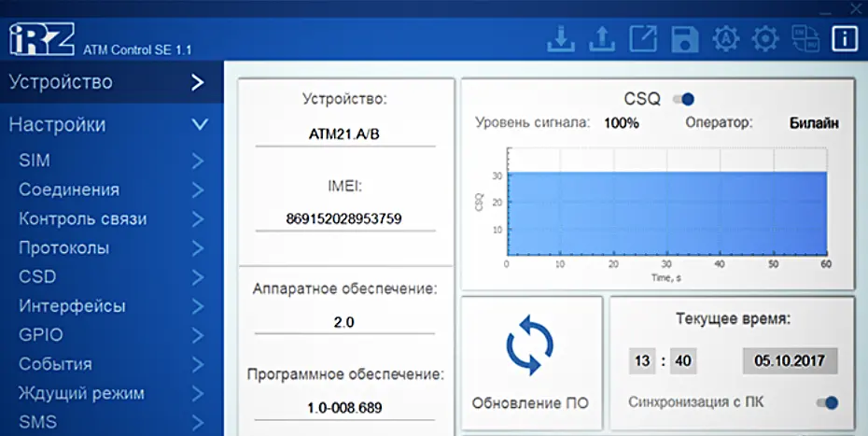Click the IMEI number 869152028953759

click(x=343, y=219)
